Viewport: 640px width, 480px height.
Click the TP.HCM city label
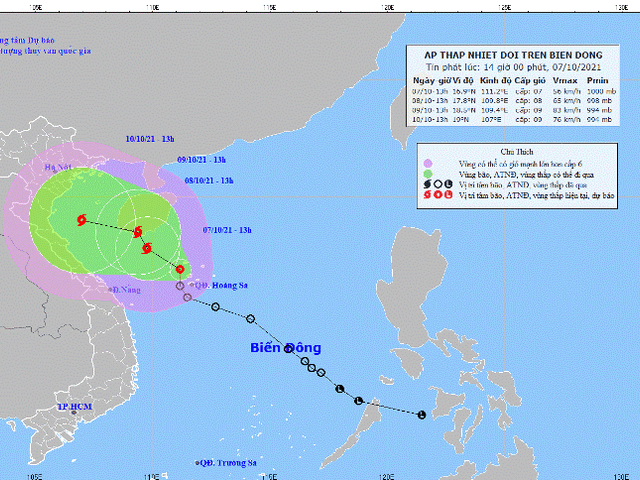75,410
